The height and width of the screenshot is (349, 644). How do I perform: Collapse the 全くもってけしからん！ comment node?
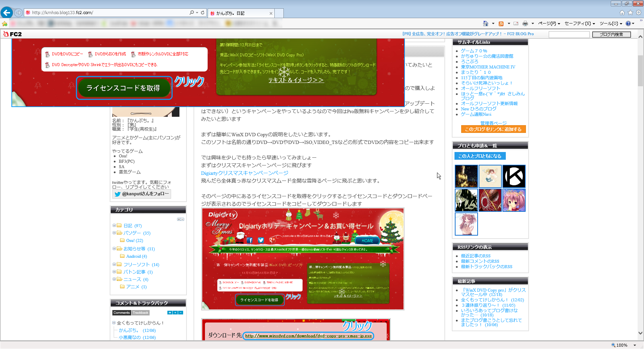click(x=114, y=323)
